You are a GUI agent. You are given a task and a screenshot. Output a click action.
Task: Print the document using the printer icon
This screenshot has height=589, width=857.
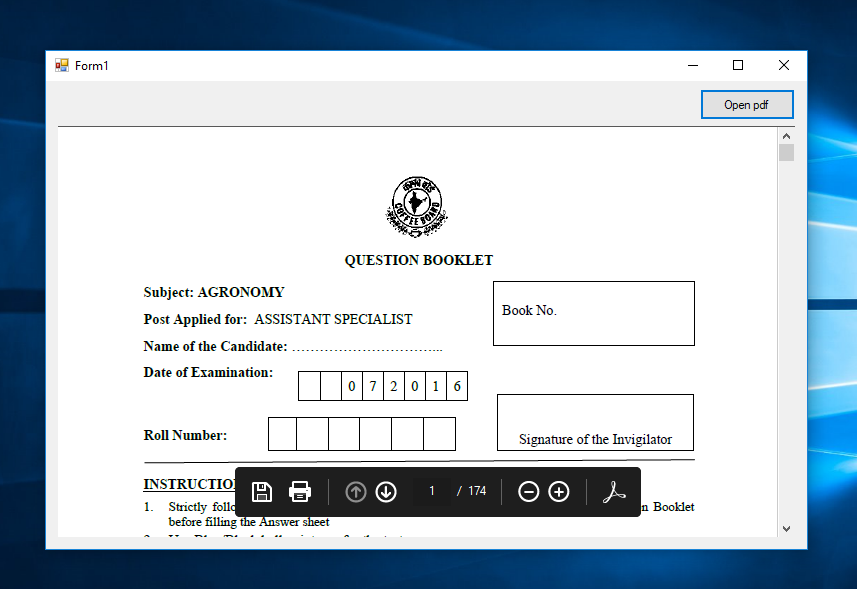[x=300, y=492]
